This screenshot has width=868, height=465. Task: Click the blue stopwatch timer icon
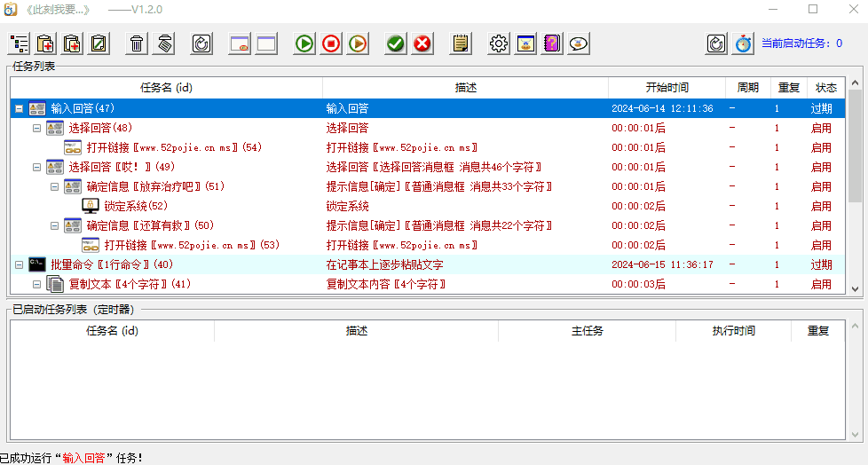pos(743,43)
